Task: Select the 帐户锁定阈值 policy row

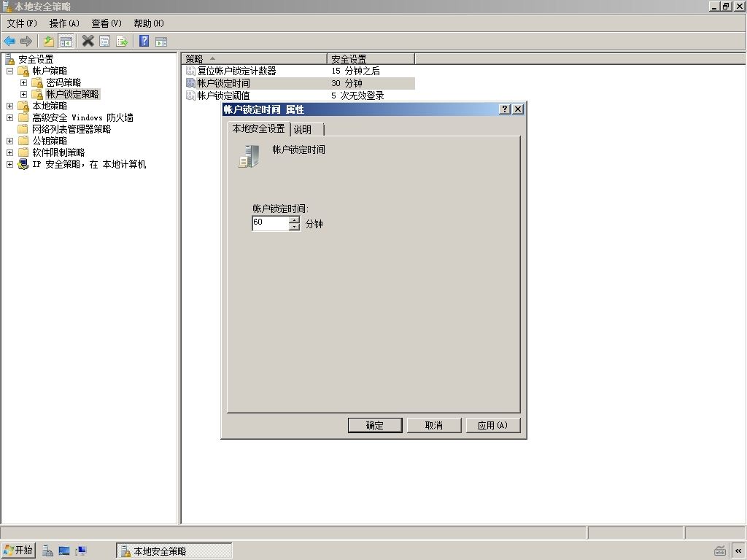Action: [x=300, y=96]
